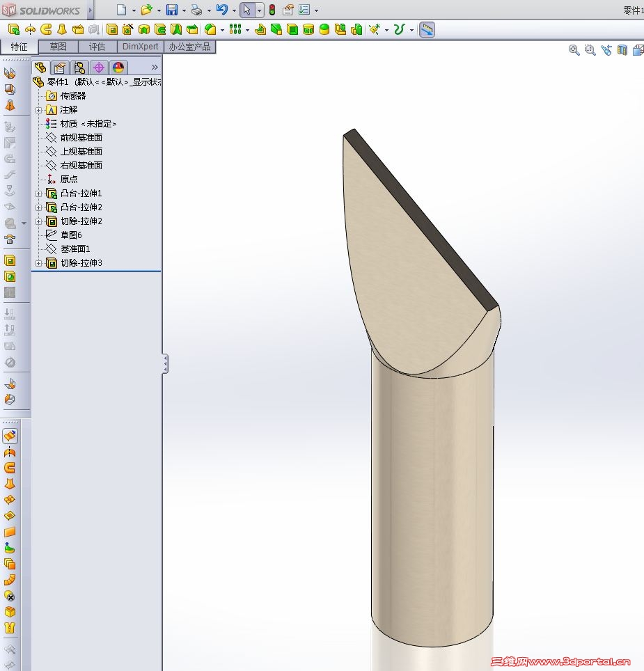Select 上视基准面 plane in the tree
Image resolution: width=644 pixels, height=671 pixels.
point(81,152)
